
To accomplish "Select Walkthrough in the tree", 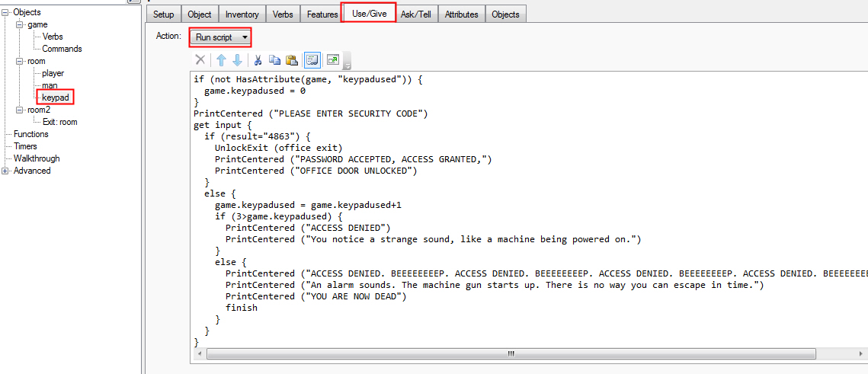I will 37,158.
